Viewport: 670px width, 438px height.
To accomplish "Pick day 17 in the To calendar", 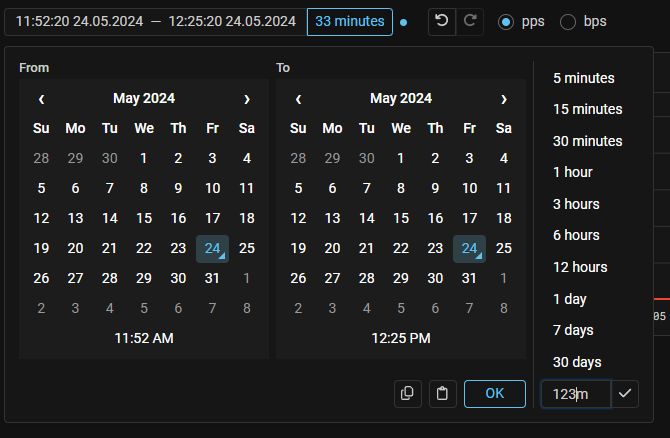I will [469, 218].
